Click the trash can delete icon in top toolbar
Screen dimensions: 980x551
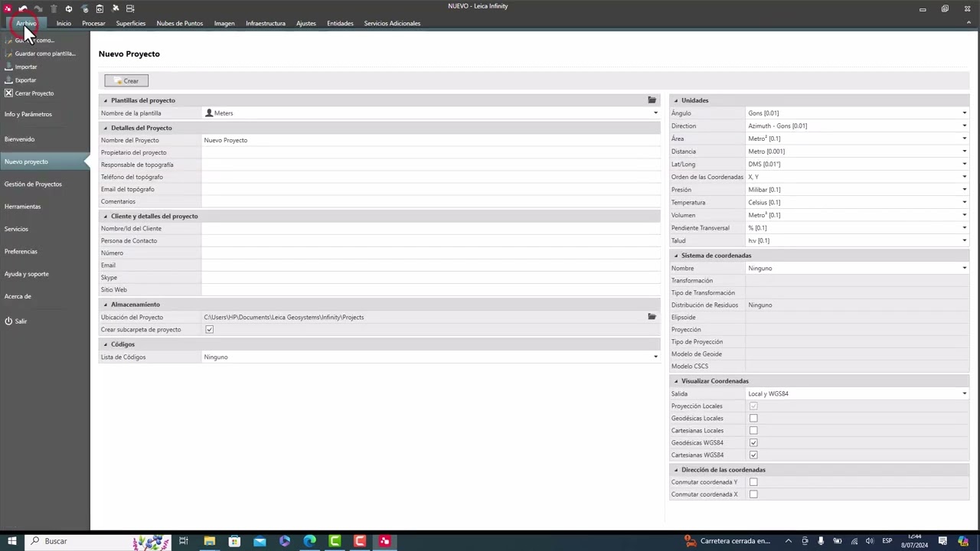coord(54,8)
